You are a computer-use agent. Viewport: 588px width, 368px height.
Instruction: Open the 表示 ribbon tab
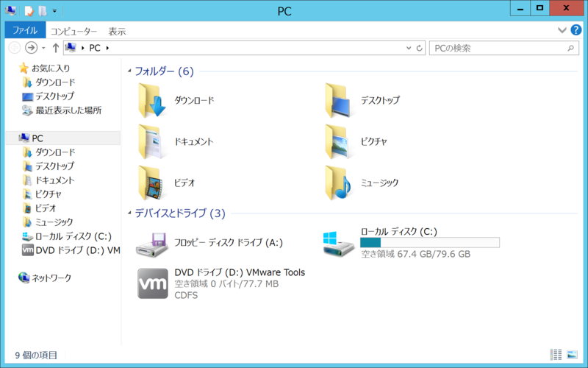coord(117,32)
